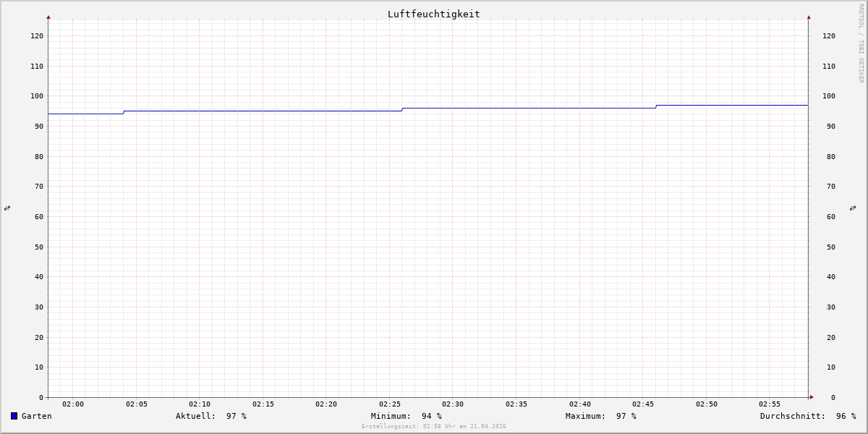
Task: Click the blue Garten legend color box
Action: [x=14, y=416]
